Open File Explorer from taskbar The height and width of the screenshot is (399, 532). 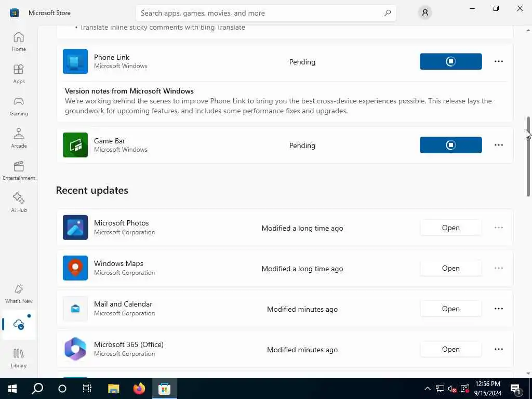pos(114,389)
